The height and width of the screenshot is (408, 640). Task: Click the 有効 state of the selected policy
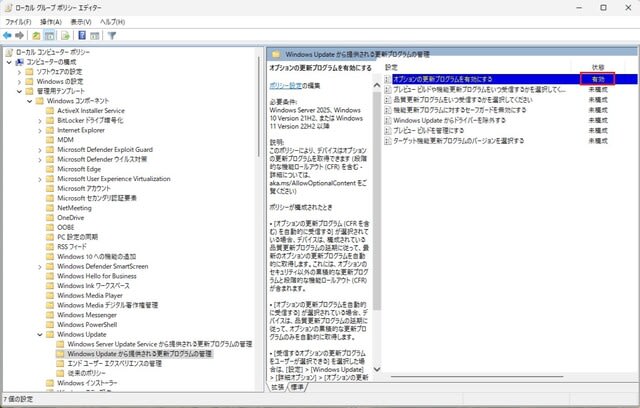click(x=598, y=79)
